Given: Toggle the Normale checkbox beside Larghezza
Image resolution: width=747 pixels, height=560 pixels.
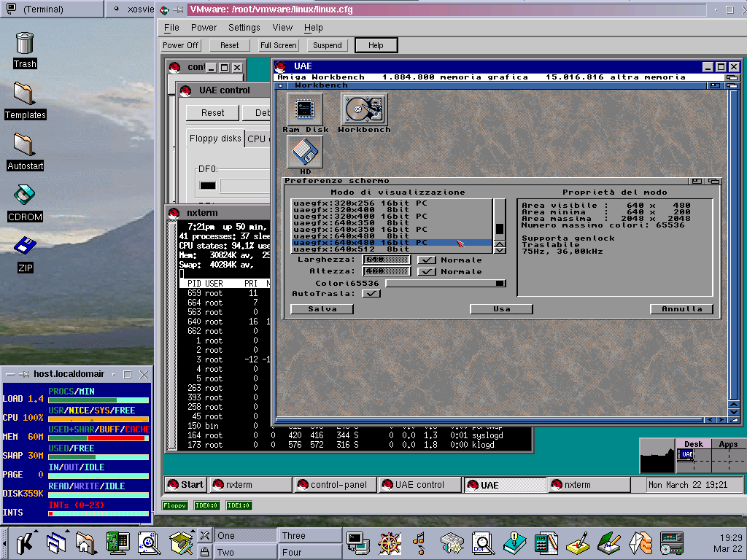Looking at the screenshot, I should [427, 260].
